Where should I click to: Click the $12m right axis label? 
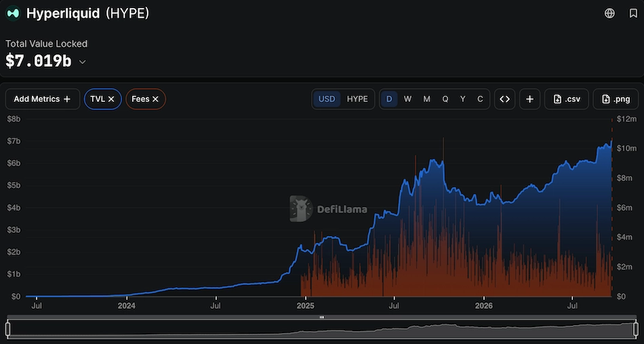(x=627, y=119)
